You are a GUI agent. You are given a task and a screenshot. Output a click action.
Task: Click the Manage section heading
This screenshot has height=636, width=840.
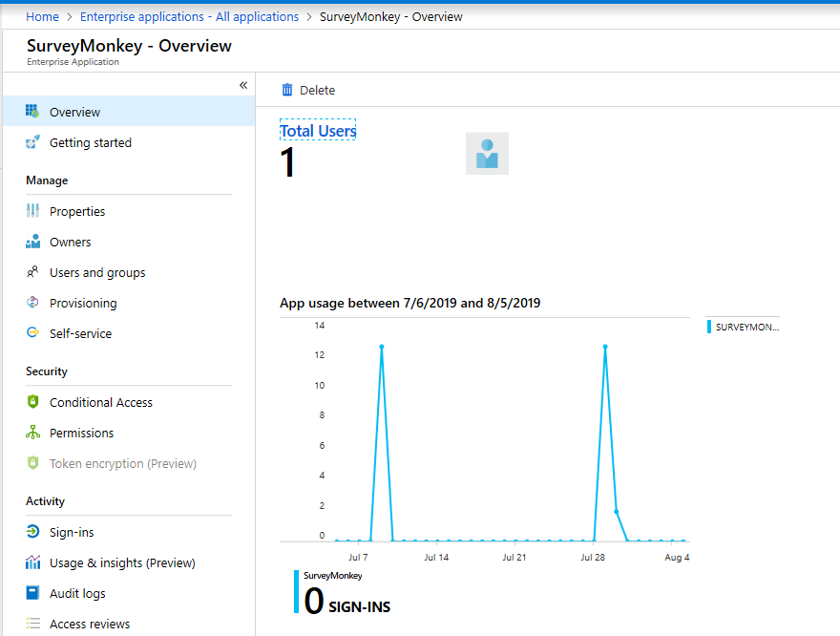[47, 180]
